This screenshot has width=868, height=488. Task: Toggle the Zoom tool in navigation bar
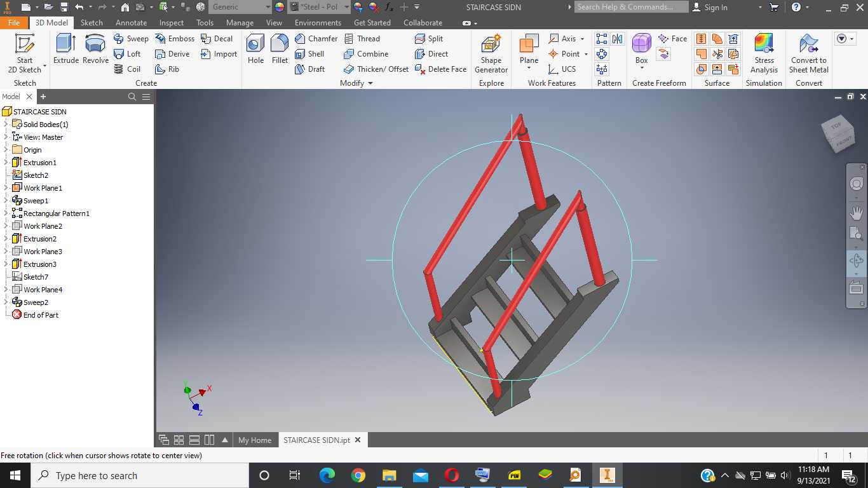coord(856,233)
